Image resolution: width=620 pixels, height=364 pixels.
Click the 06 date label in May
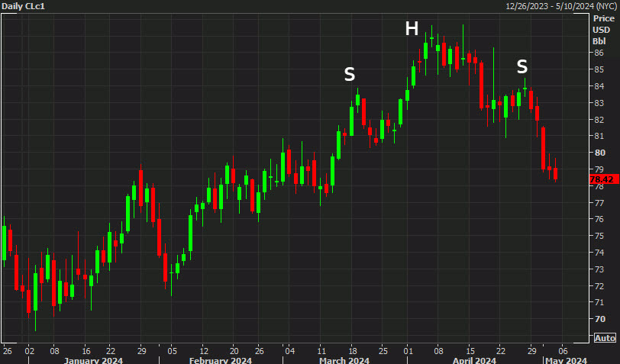[x=563, y=351]
